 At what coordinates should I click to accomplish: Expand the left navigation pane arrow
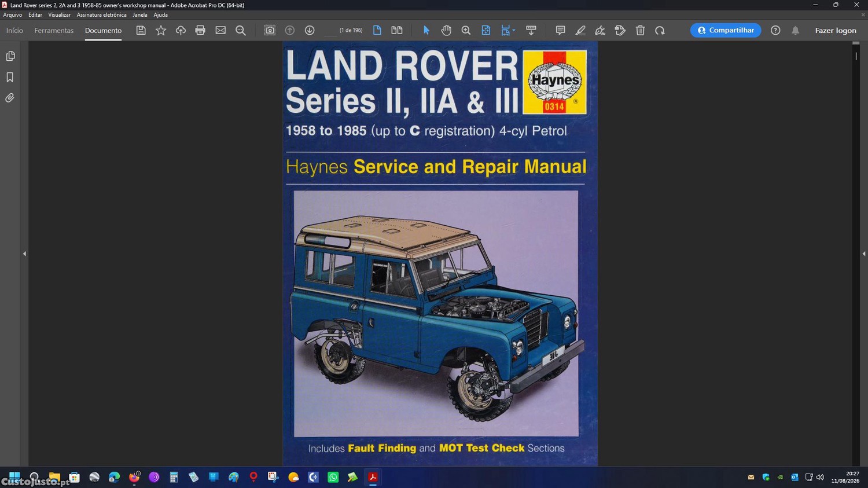[24, 254]
